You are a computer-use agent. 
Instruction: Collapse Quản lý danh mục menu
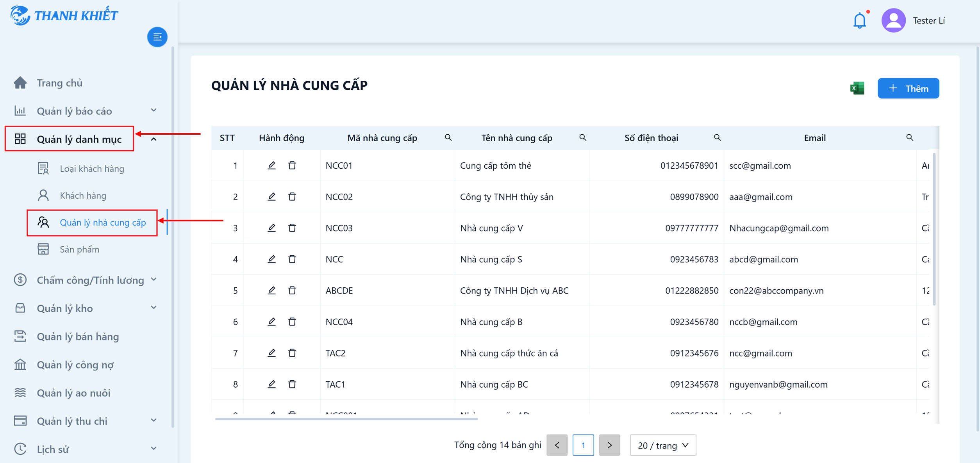(86, 139)
